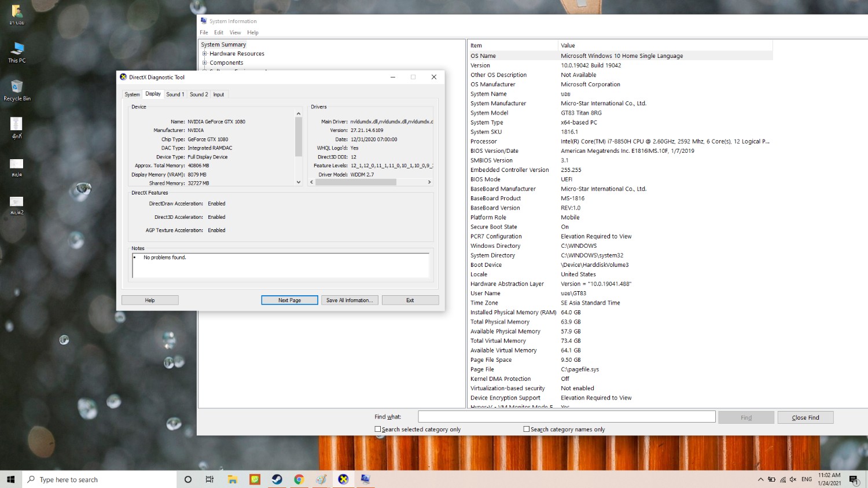Expand the Components tree node
The height and width of the screenshot is (488, 868).
tap(204, 63)
